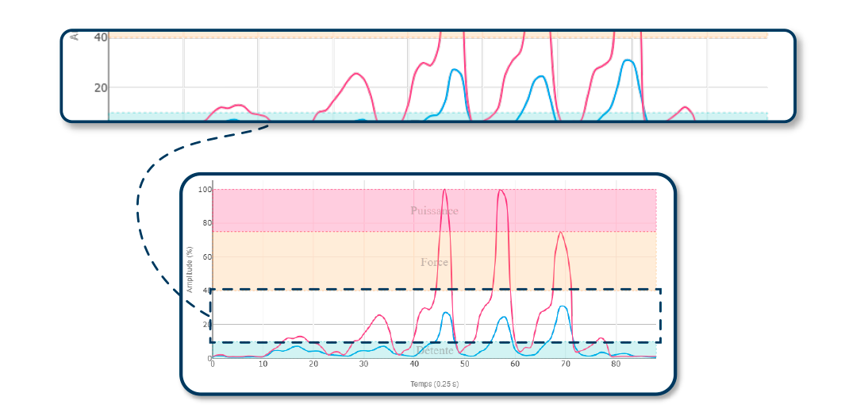Click the x-axis tick labeled 30
This screenshot has width=868, height=420.
tap(363, 364)
